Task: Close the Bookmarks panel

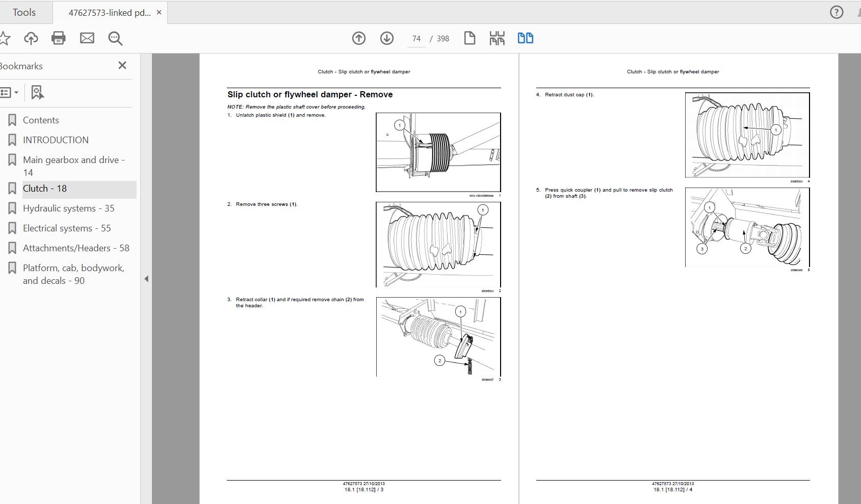Action: pyautogui.click(x=122, y=65)
